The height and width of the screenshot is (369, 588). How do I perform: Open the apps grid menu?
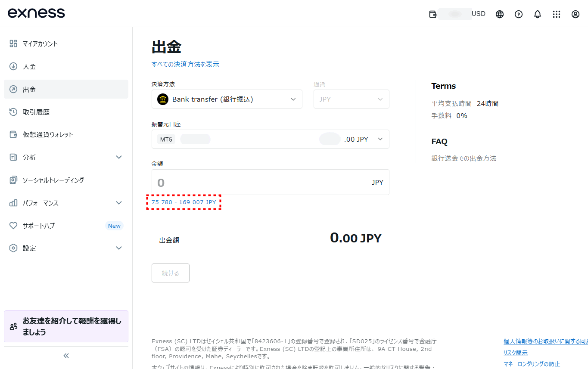pyautogui.click(x=557, y=14)
